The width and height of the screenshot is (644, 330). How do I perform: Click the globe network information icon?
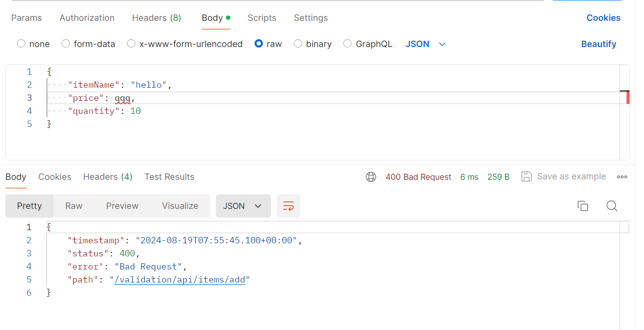[x=371, y=177]
